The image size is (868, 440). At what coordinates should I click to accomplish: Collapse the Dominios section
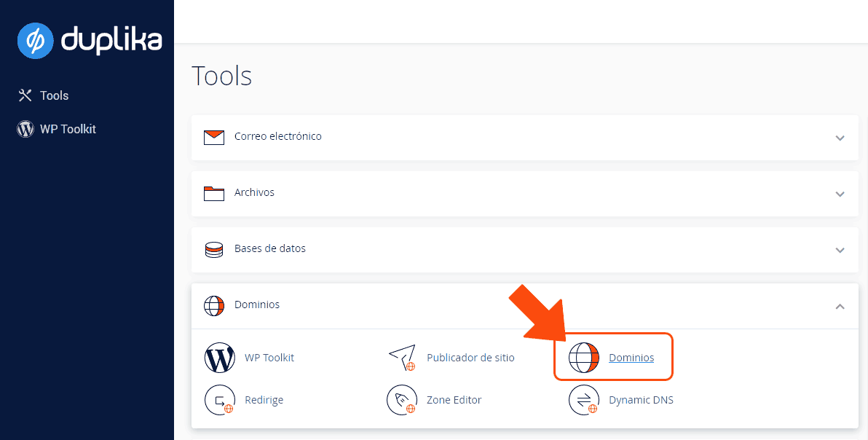click(x=840, y=306)
